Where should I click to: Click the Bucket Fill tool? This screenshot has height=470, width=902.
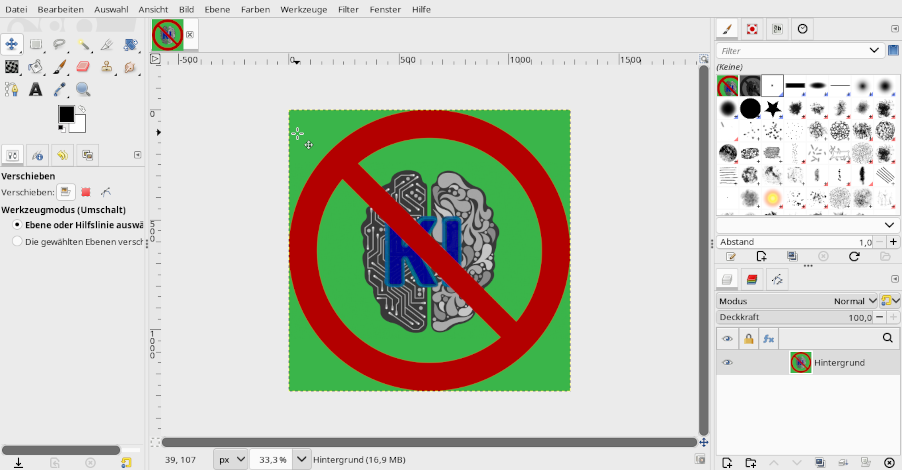[x=35, y=67]
